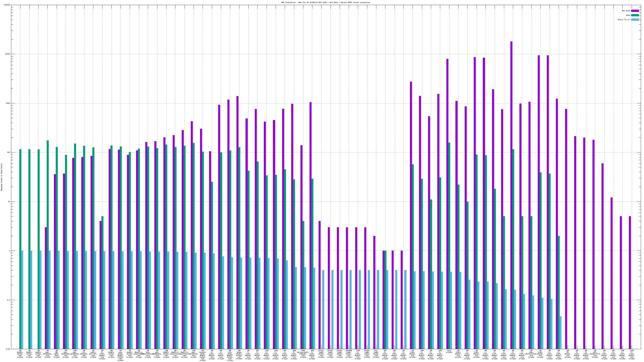The height and width of the screenshot is (362, 644).
Task: Click the apews.org x-axis label
Action: [568, 354]
